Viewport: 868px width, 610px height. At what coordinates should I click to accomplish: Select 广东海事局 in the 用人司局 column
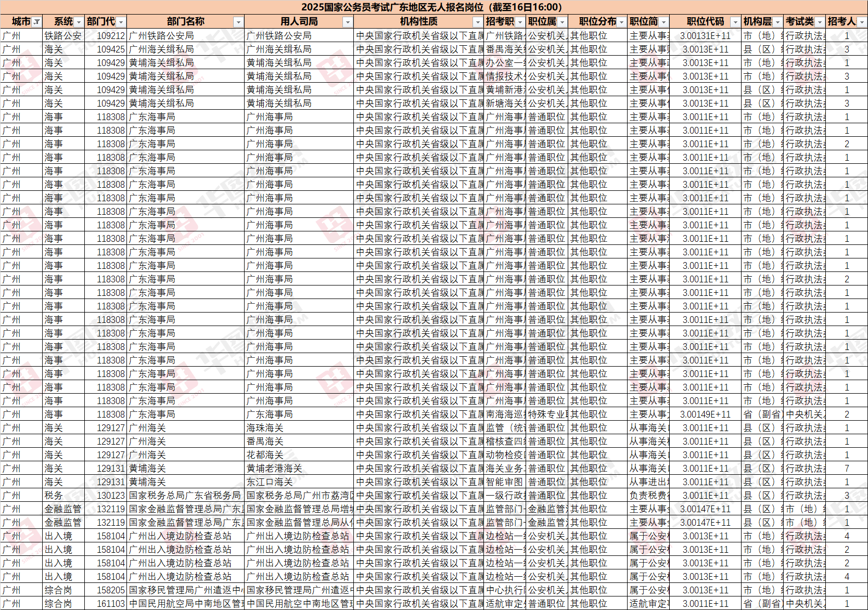[x=299, y=414]
